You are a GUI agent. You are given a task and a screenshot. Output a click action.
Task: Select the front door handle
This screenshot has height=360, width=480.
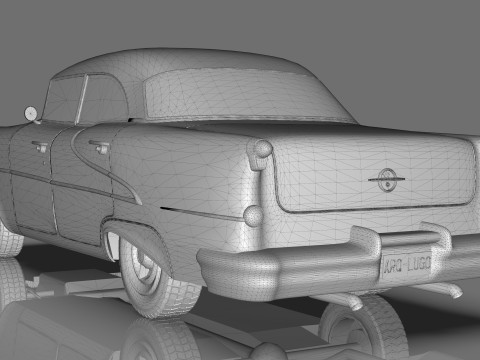40,146
